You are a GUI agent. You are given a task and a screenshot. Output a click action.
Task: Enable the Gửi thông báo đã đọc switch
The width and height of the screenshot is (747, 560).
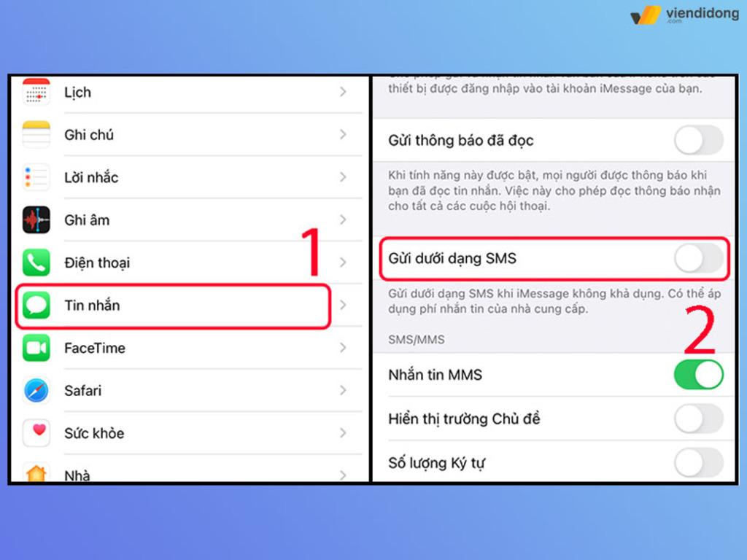click(x=698, y=140)
